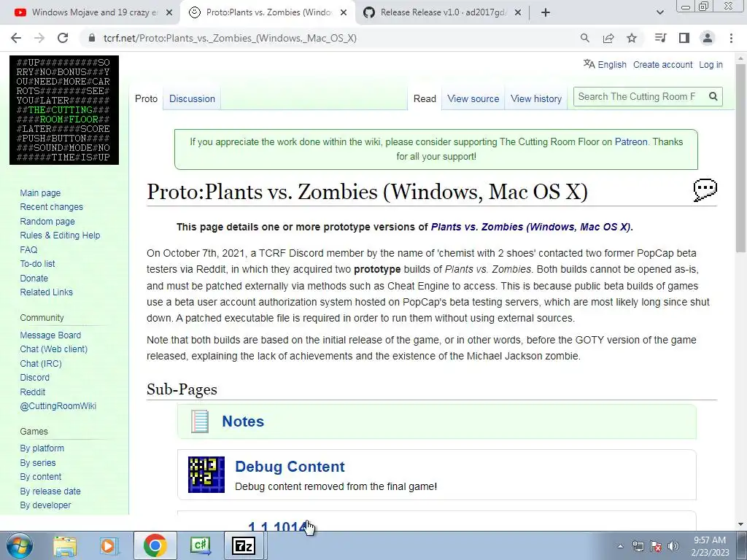Click the Log in link
Viewport: 747px width, 560px height.
tap(711, 65)
